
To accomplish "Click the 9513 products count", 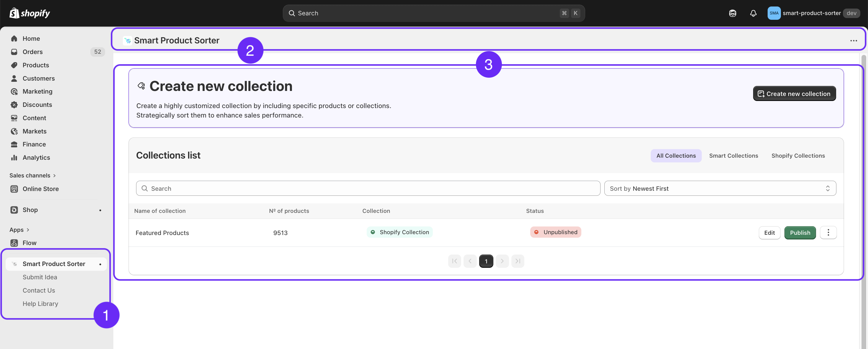I will (x=280, y=233).
